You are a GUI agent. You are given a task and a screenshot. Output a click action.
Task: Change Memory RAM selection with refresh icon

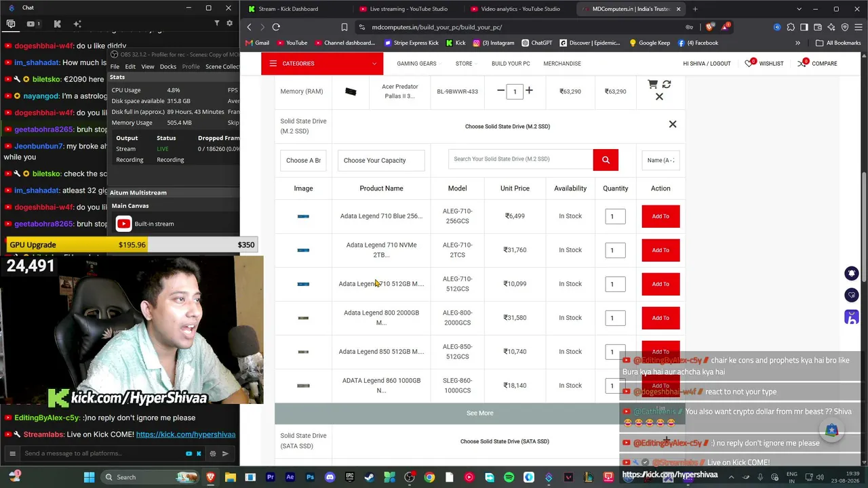tap(667, 84)
